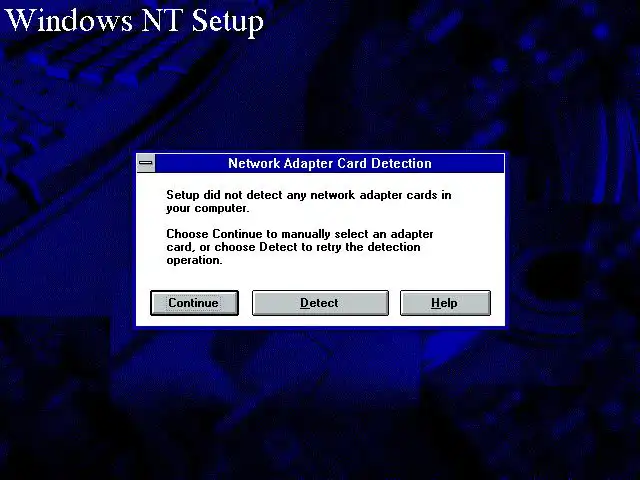Image resolution: width=640 pixels, height=480 pixels.
Task: Click the "Setup did not detect" message line
Action: point(309,195)
